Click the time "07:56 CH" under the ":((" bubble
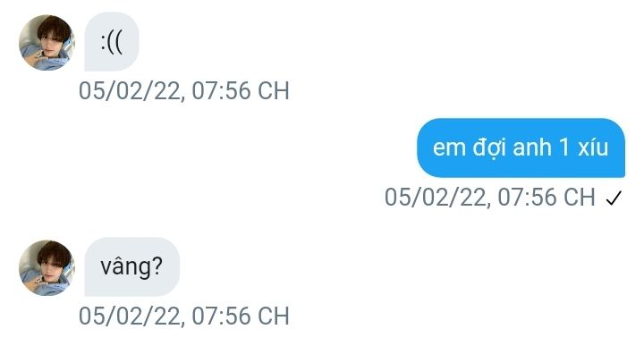The width and height of the screenshot is (644, 346). (241, 90)
